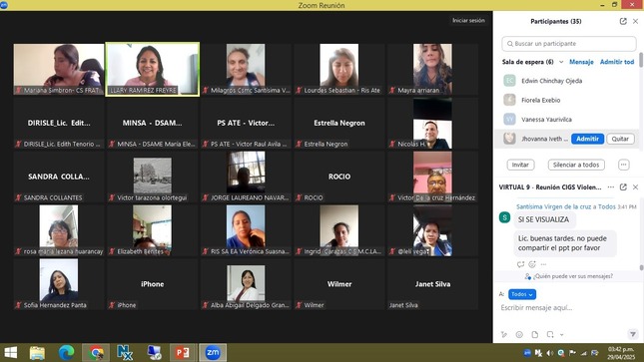Click Mensaje for waiting room
This screenshot has width=644, height=362.
[x=581, y=62]
